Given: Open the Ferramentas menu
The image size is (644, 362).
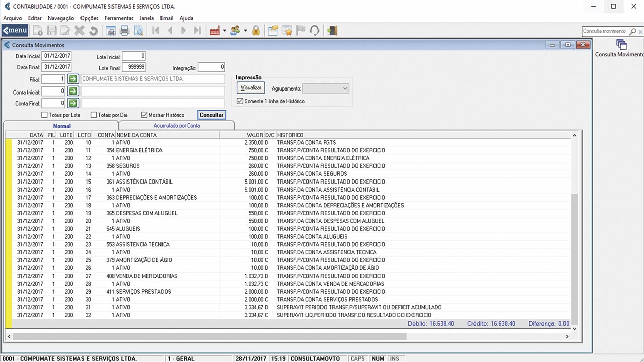Looking at the screenshot, I should click(x=119, y=18).
